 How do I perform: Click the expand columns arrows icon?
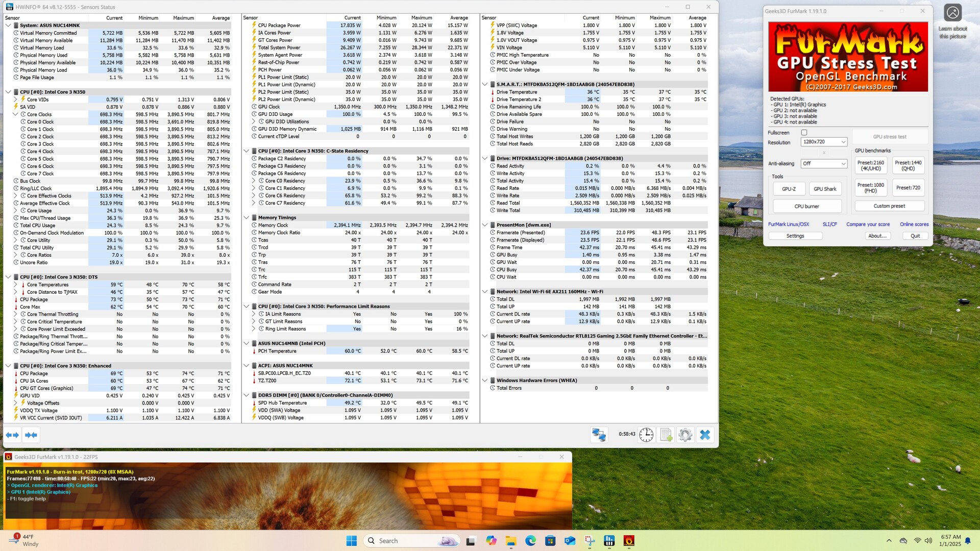(12, 435)
